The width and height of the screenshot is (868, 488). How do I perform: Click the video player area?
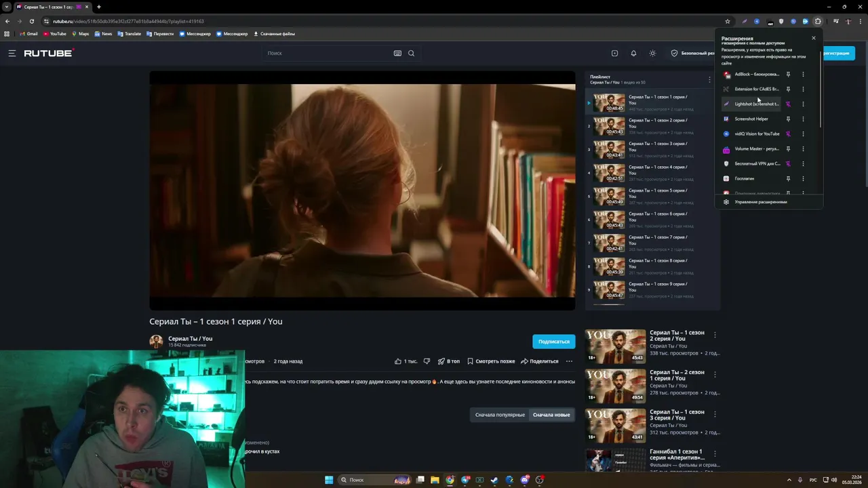[362, 190]
